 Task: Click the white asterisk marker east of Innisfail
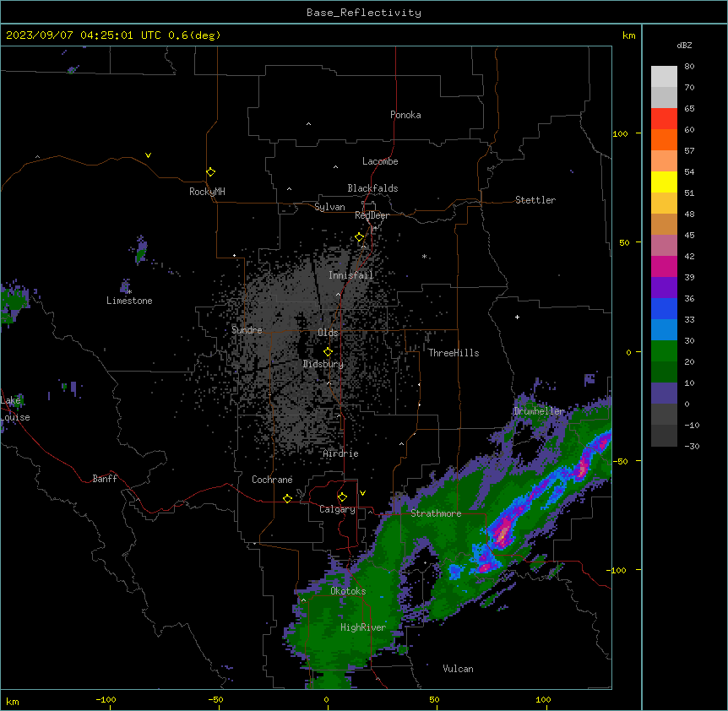(x=424, y=256)
